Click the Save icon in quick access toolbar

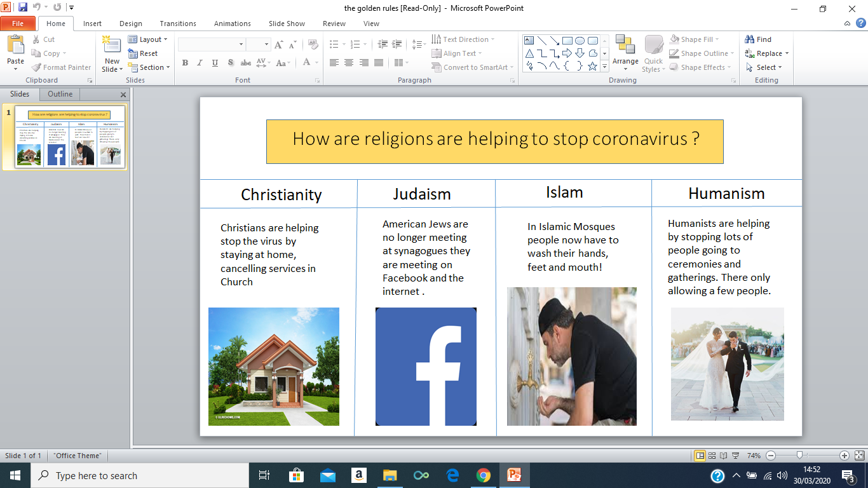[23, 8]
